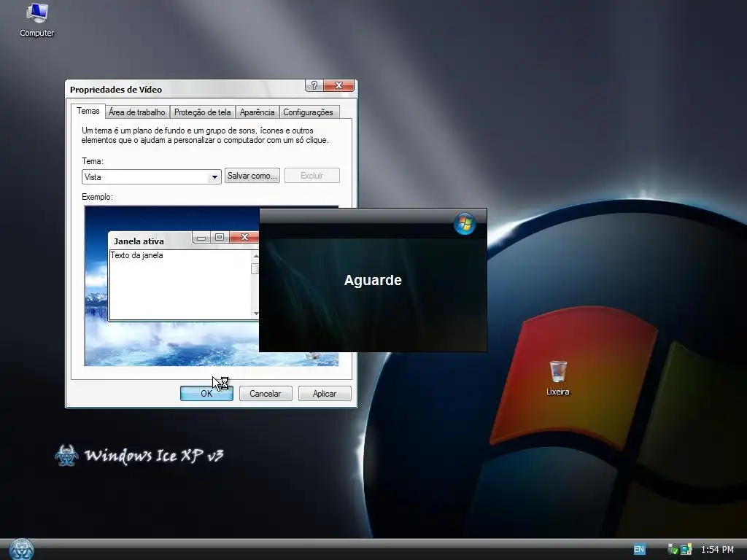The height and width of the screenshot is (560, 747).
Task: Click the Salvar como... button
Action: 252,176
